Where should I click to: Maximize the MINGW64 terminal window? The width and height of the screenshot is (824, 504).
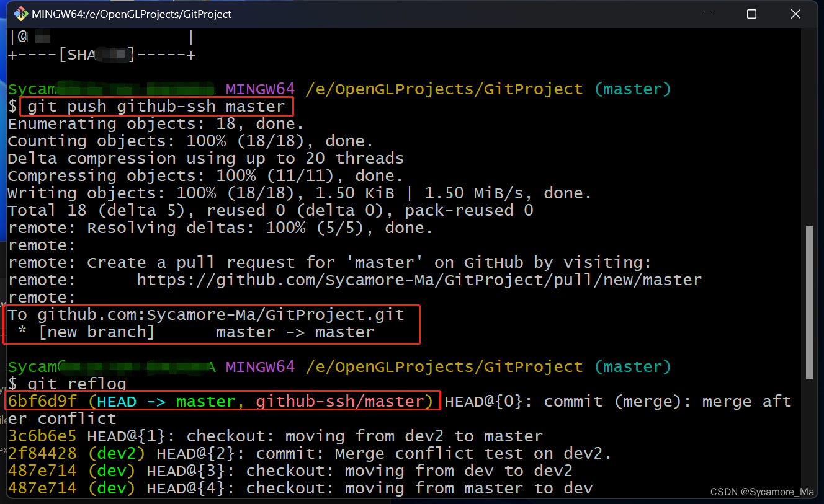tap(751, 14)
